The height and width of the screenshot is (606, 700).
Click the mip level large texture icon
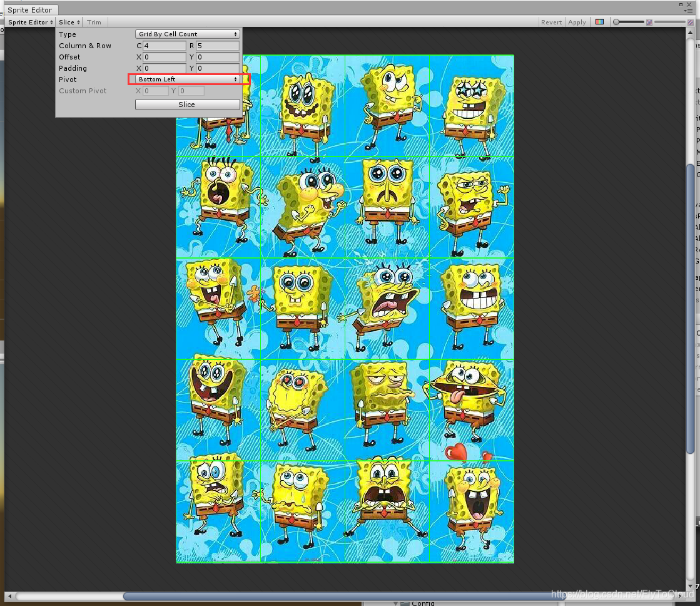tap(690, 22)
